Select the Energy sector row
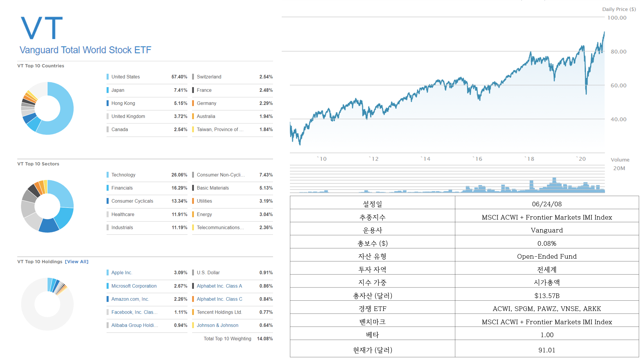 [232, 214]
